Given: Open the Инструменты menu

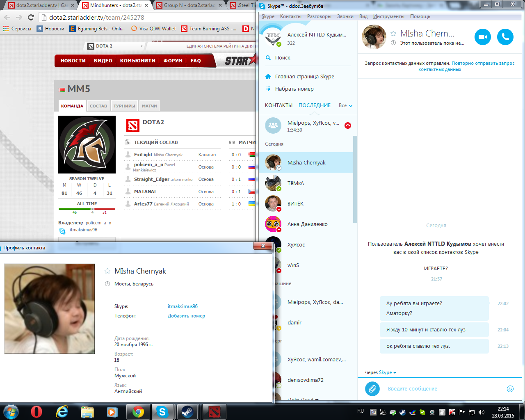Looking at the screenshot, I should [x=389, y=16].
